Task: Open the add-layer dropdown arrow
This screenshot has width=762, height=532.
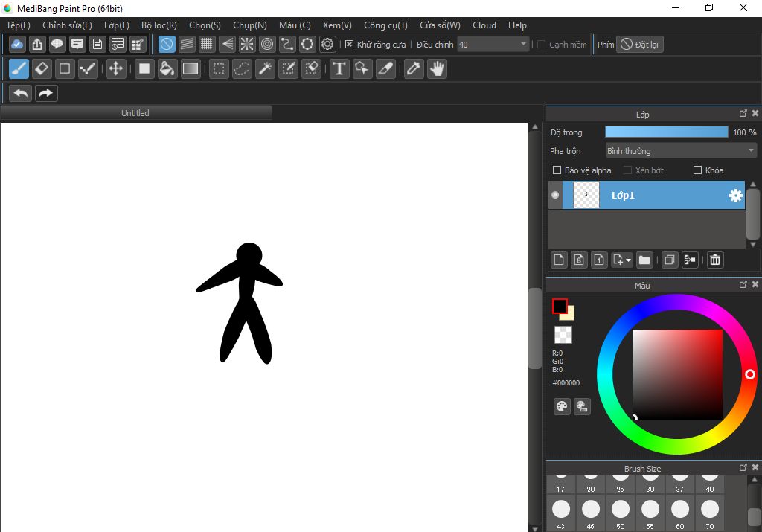Action: point(629,260)
